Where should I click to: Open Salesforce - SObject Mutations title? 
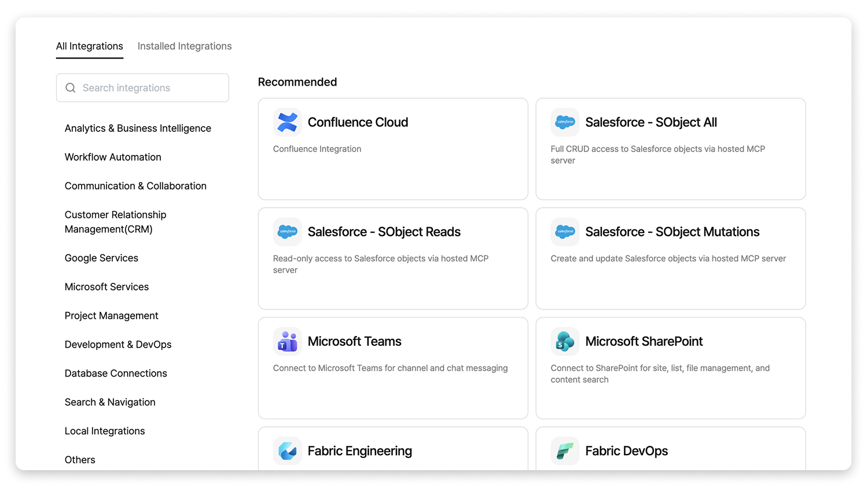(x=672, y=232)
